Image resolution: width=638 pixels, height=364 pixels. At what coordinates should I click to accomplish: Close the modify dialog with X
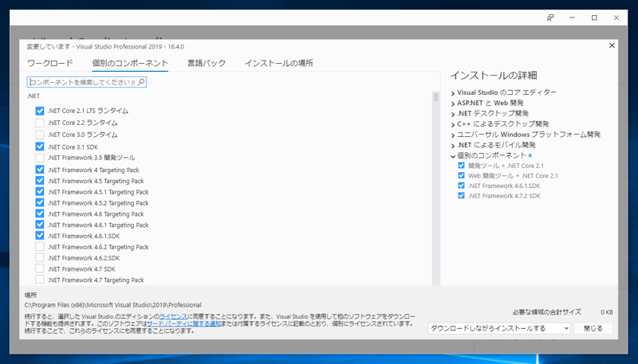click(x=612, y=45)
